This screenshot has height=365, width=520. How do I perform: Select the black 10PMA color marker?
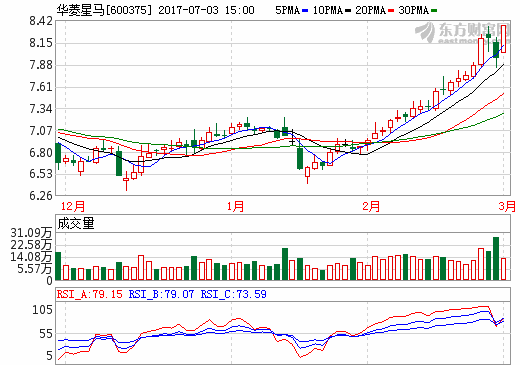348,11
